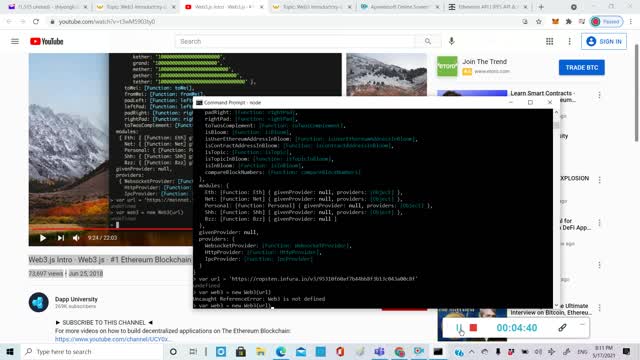
Task: Focus the YouTube search box
Action: 296,41
